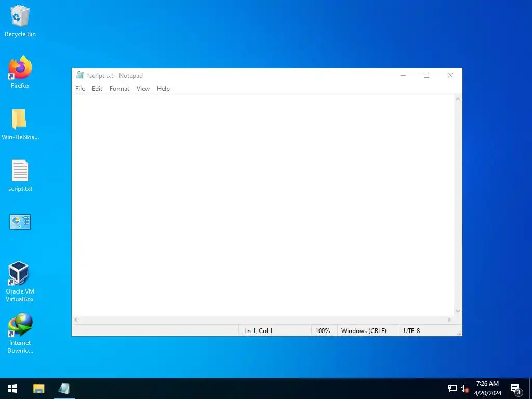Select the unlabeled Control Panel desktop icon
This screenshot has height=399, width=532.
(x=20, y=222)
